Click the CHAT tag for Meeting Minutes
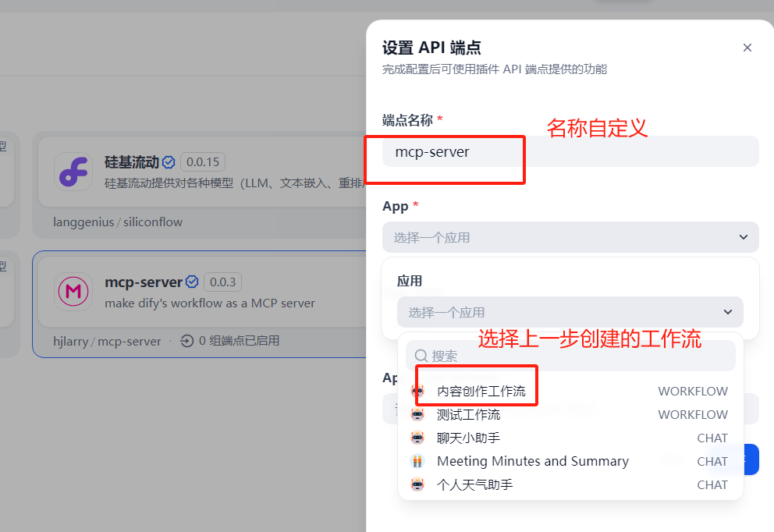This screenshot has height=532, width=774. coord(712,461)
